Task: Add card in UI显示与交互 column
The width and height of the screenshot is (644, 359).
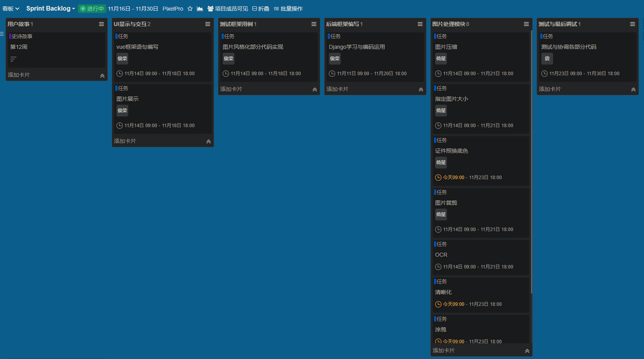Action: (125, 141)
